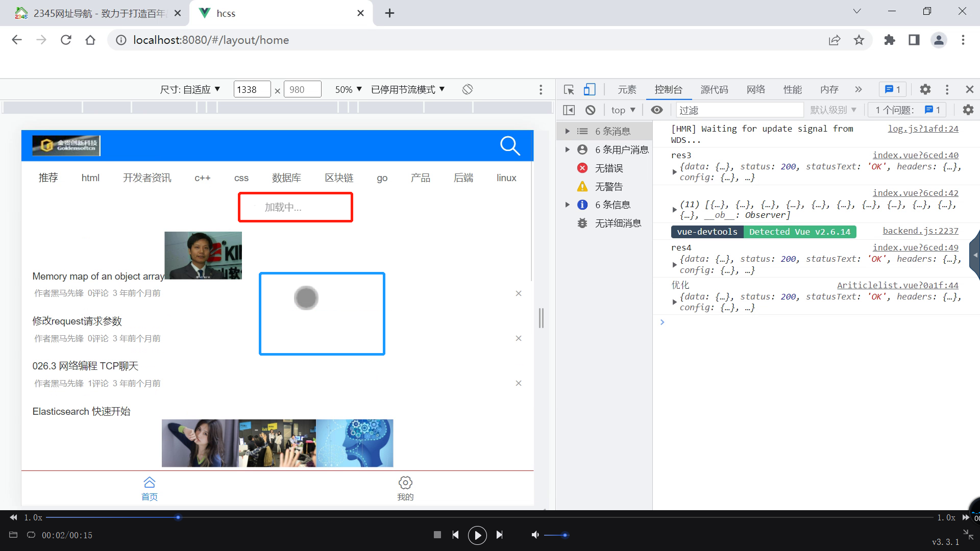Open DevTools settings gear
The height and width of the screenshot is (551, 980).
(925, 90)
